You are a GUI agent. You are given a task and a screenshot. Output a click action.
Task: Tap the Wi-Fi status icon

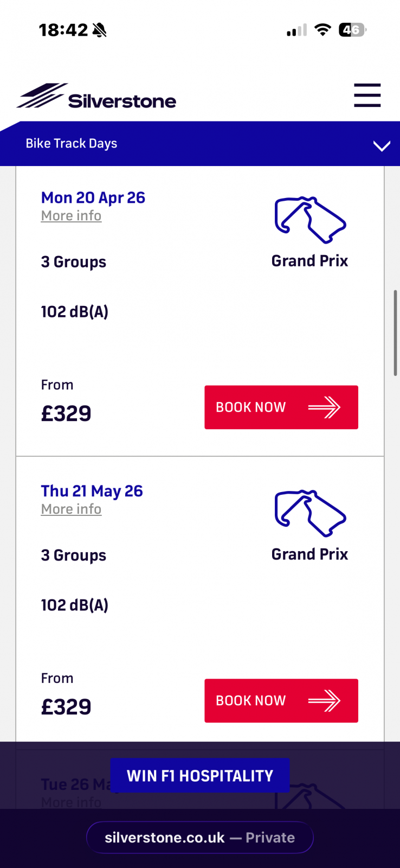(322, 30)
